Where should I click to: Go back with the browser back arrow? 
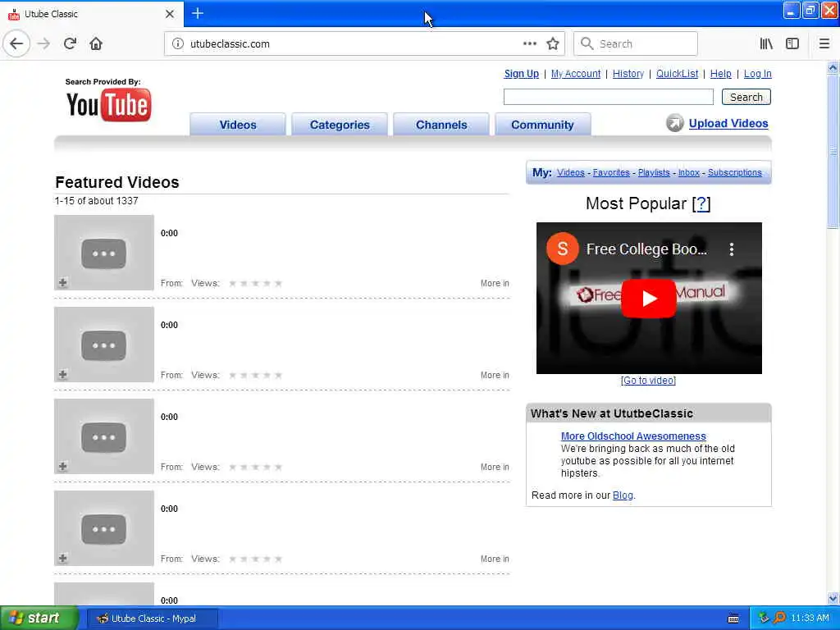(x=16, y=44)
